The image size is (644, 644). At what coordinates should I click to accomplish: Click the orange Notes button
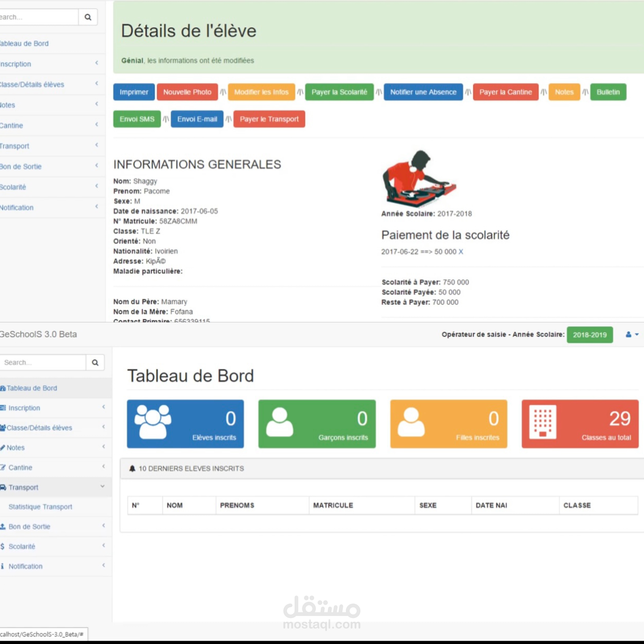[564, 92]
